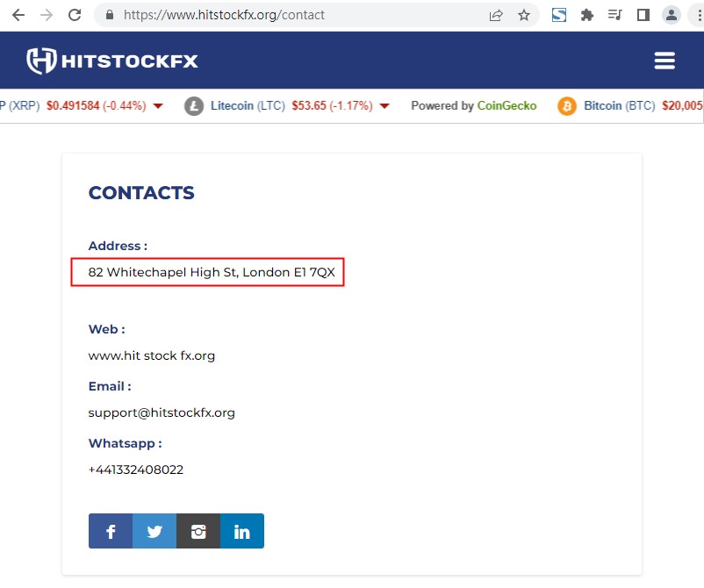
Task: Reload the contact page
Action: 75,15
